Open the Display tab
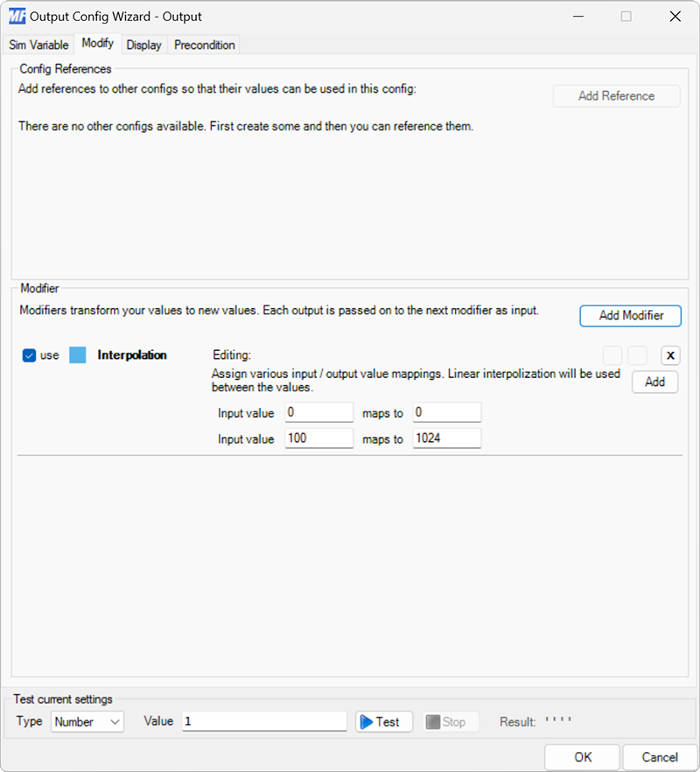 point(143,45)
